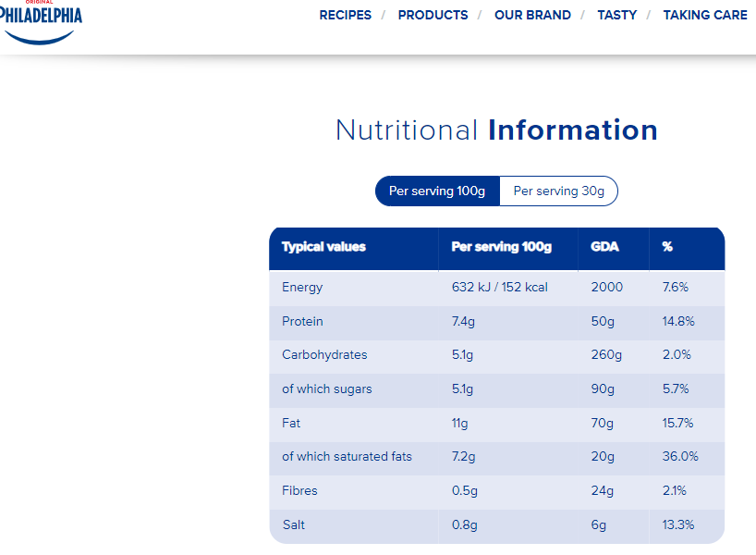756x555 pixels.
Task: Click the GDA column header
Action: (x=604, y=247)
